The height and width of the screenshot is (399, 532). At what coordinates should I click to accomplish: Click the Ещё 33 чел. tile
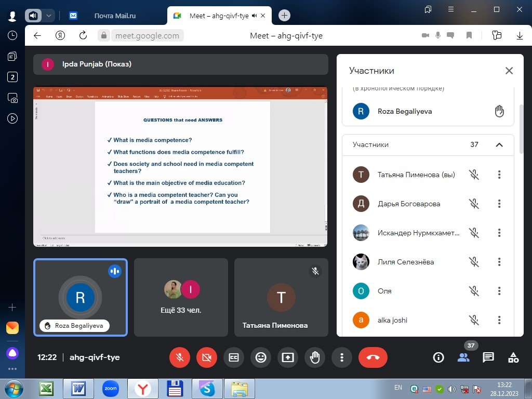(181, 298)
